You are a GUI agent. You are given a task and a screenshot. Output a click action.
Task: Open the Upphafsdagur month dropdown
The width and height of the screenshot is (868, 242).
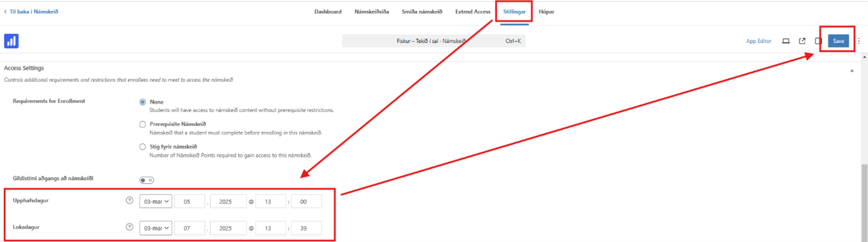[x=155, y=201]
